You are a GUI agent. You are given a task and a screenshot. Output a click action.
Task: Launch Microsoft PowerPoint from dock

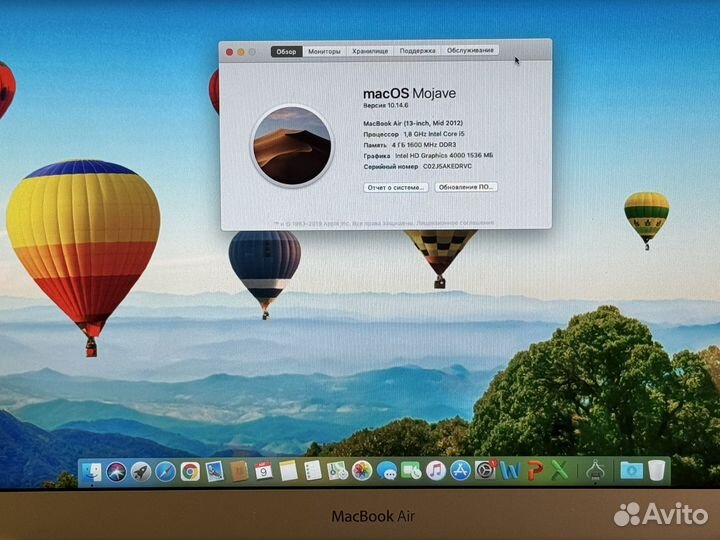point(534,471)
